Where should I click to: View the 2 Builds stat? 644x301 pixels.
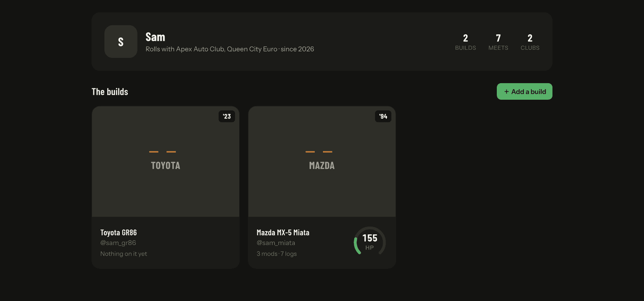pos(466,42)
